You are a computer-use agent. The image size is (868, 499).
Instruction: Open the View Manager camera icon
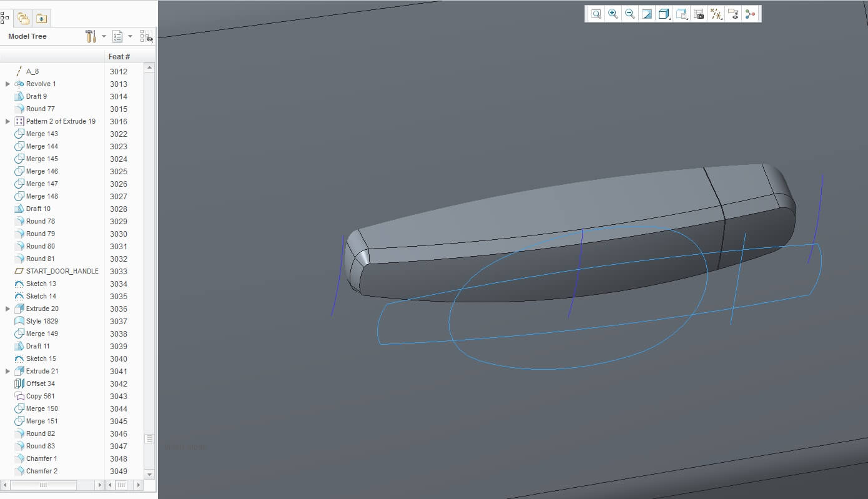point(699,14)
